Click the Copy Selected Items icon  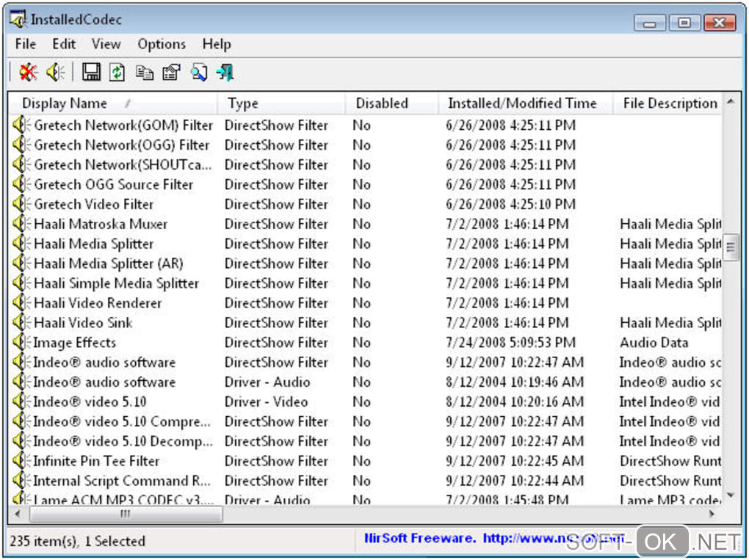click(x=144, y=73)
